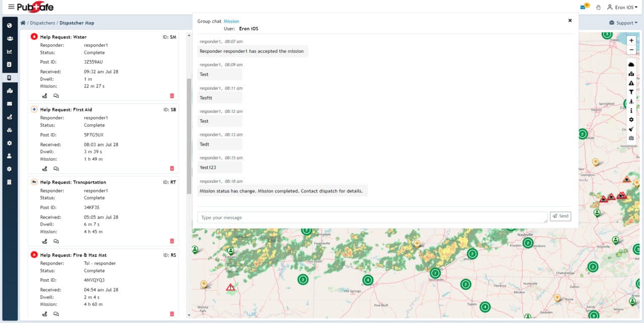The height and width of the screenshot is (323, 644).
Task: Toggle the map settings gear on the right toolbar
Action: [x=631, y=119]
